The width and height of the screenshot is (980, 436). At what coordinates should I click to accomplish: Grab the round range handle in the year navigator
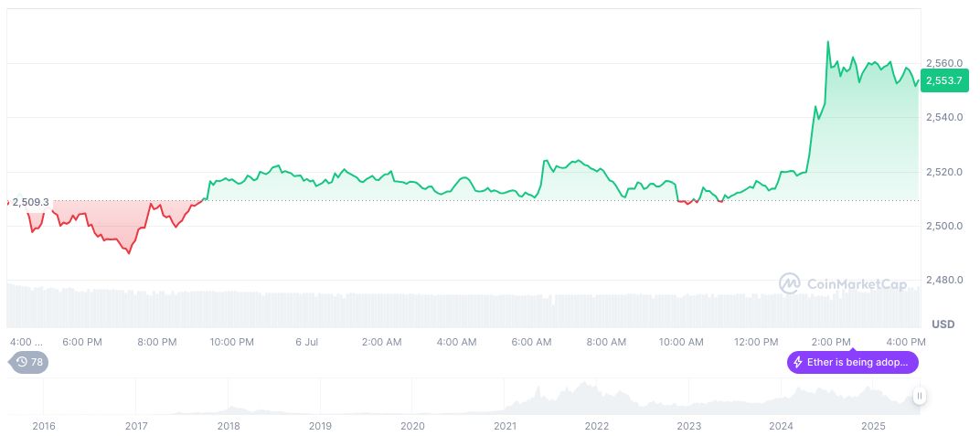tap(919, 396)
